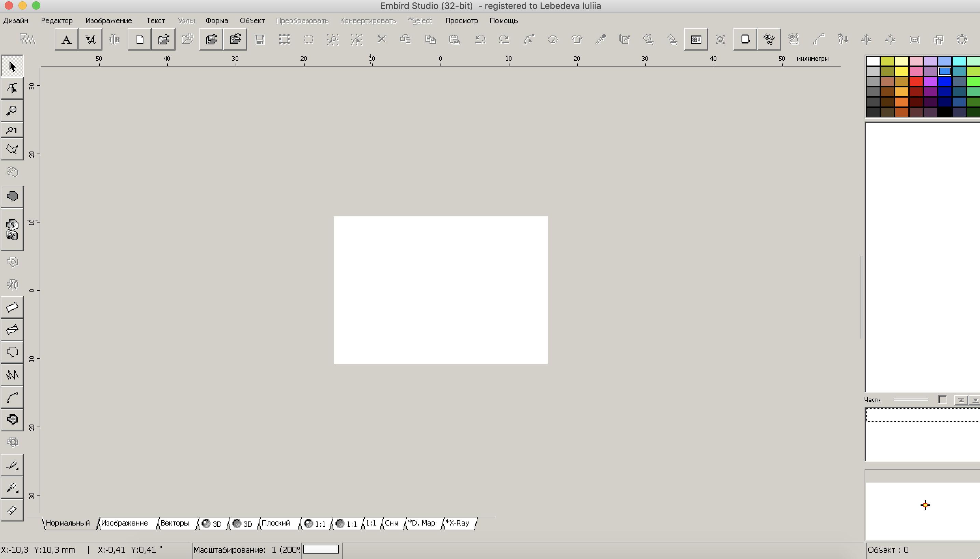Select the arrow selection tool
The width and height of the screenshot is (980, 559).
[12, 67]
